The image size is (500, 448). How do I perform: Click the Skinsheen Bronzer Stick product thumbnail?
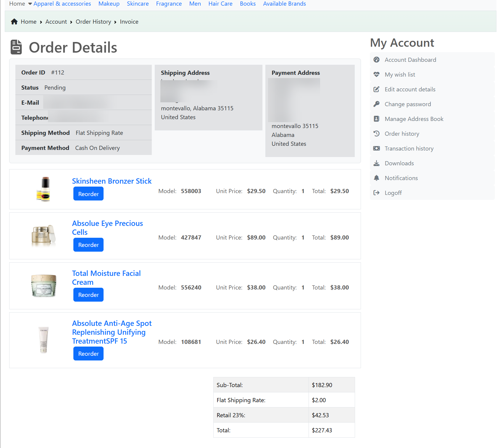click(43, 189)
